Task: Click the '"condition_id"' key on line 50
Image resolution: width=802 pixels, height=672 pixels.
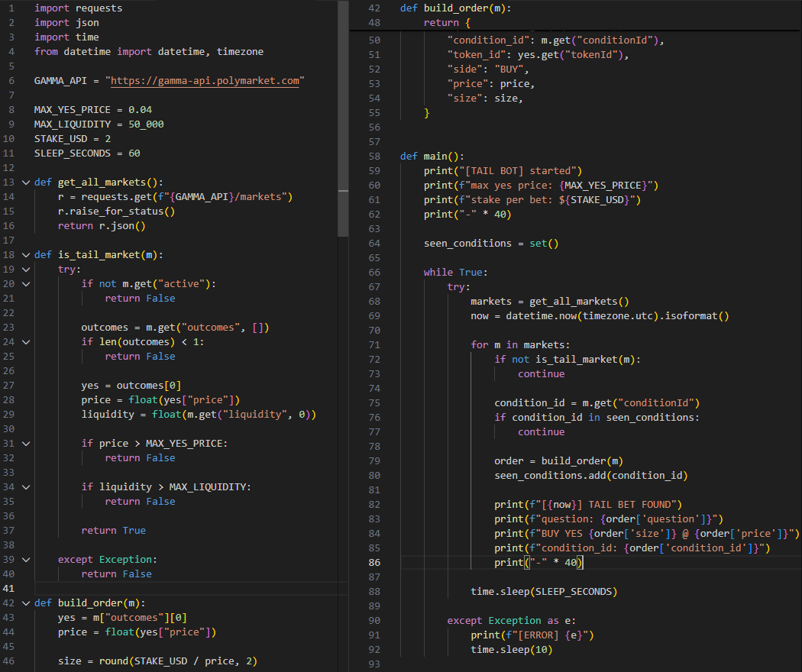Action: (x=488, y=40)
